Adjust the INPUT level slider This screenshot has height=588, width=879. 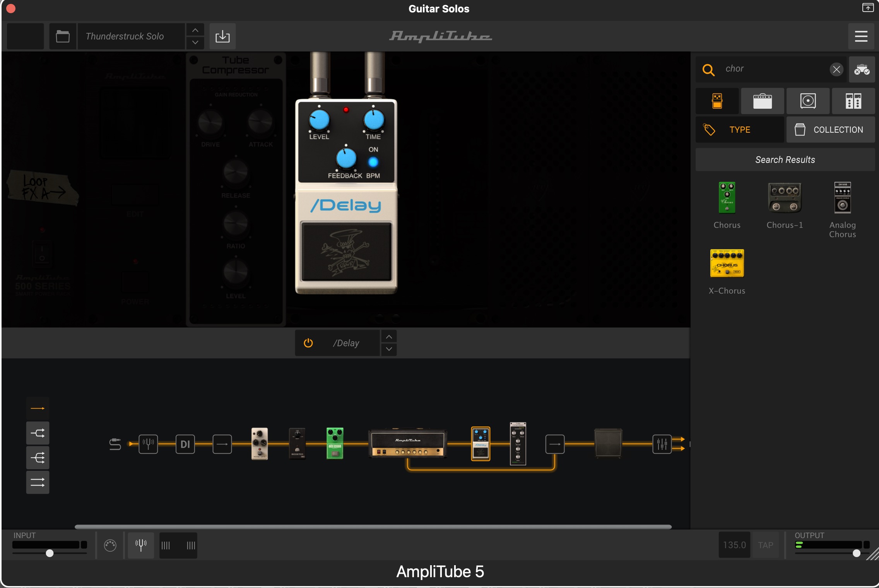click(x=50, y=553)
